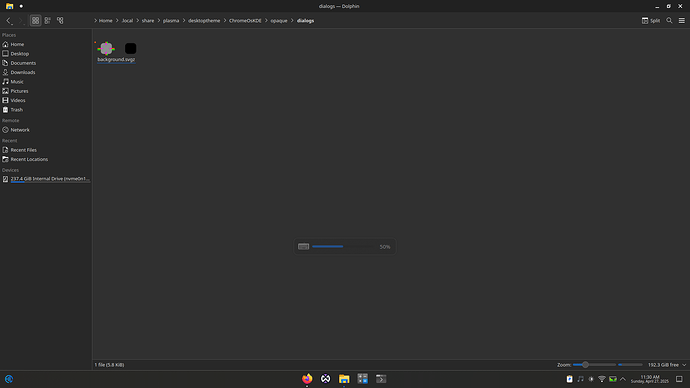Click the dialogs breadcrumb segment

[305, 21]
